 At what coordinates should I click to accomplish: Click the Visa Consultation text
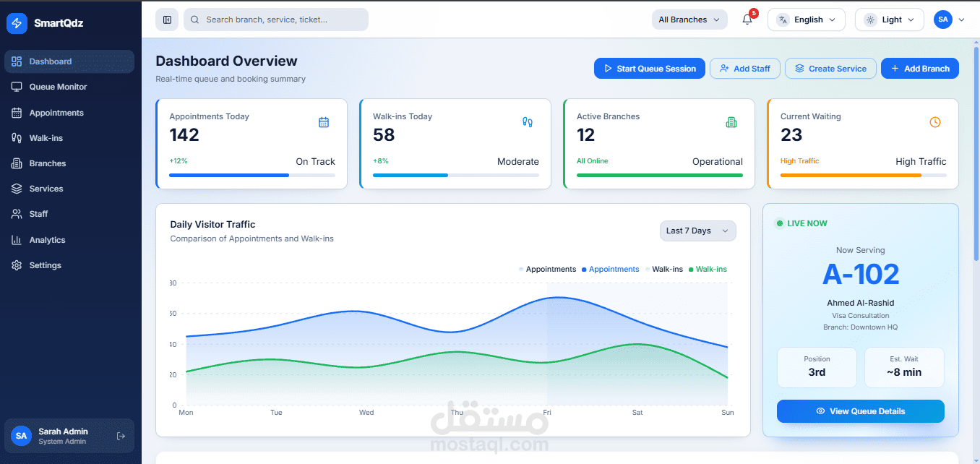pyautogui.click(x=861, y=316)
